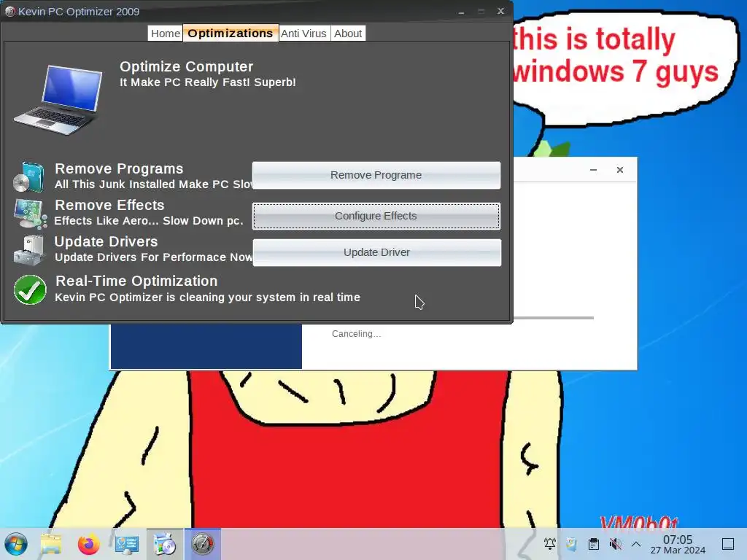Click 'Optimize Computer' heading text
This screenshot has height=560, width=747.
click(186, 66)
